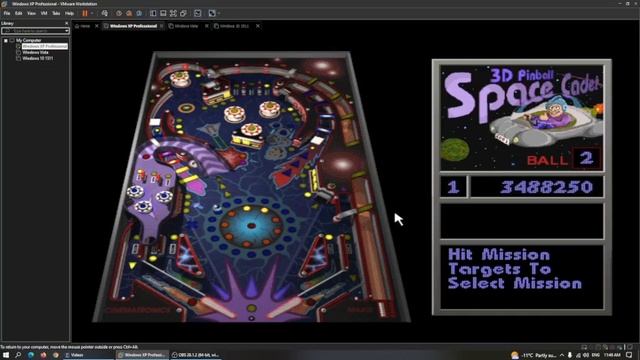The image size is (640, 360).
Task: Open the notification center icon
Action: 630,355
